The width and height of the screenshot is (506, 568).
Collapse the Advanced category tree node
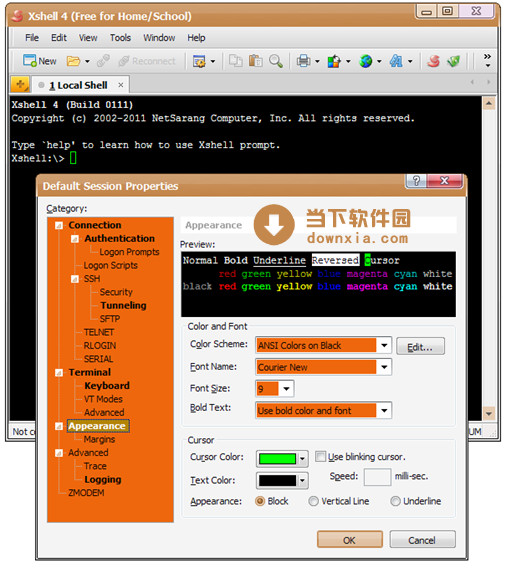[58, 453]
